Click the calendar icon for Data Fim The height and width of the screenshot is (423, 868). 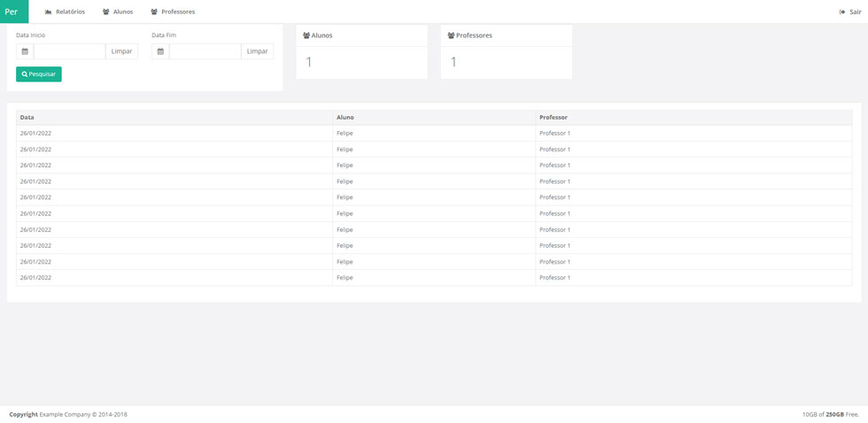[x=160, y=51]
